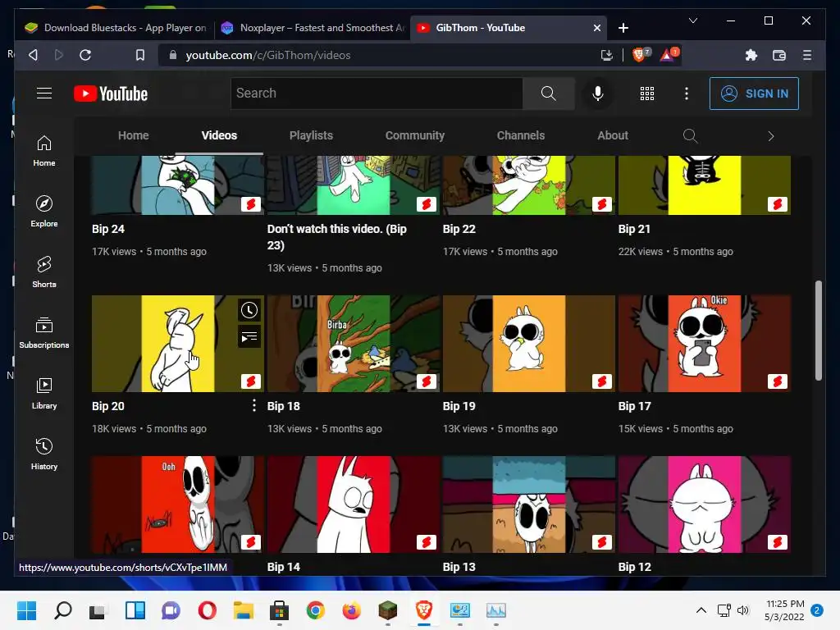This screenshot has height=630, width=840.
Task: Open the Windows Start menu
Action: tap(26, 610)
